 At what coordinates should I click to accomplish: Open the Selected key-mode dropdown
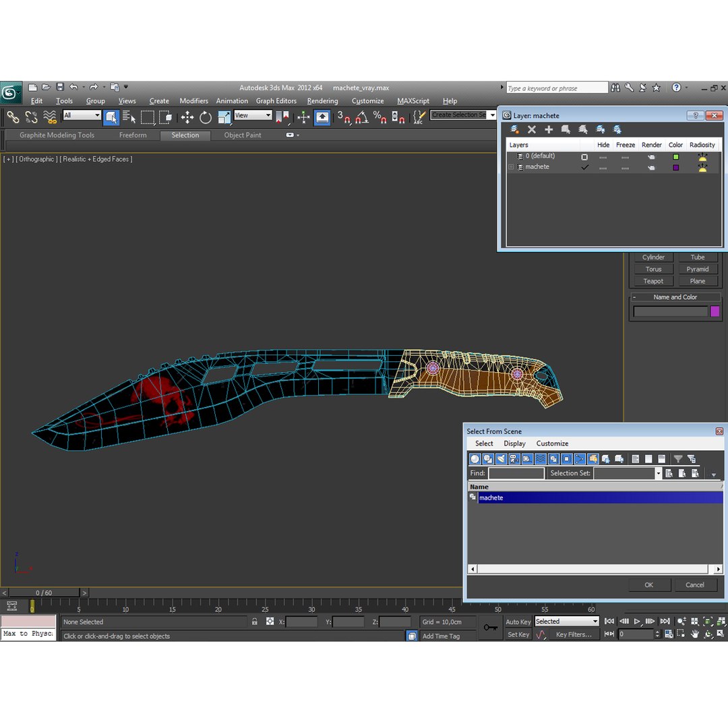[x=566, y=621]
